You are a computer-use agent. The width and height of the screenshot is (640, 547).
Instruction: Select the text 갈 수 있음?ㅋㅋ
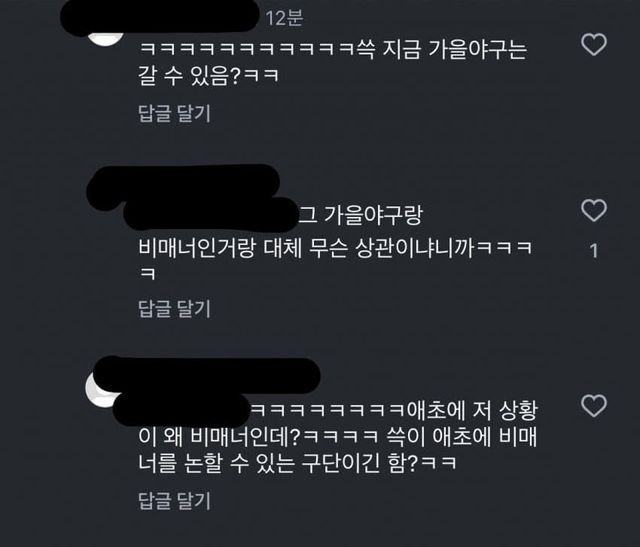pos(209,76)
